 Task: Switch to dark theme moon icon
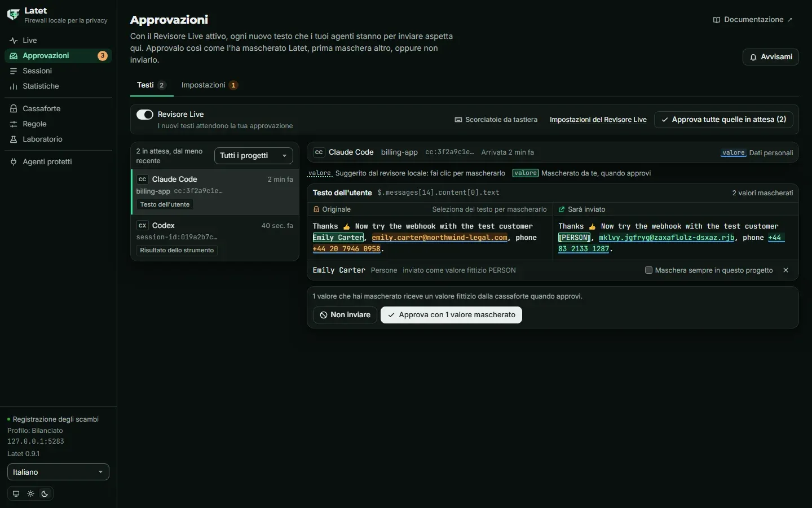coord(45,494)
